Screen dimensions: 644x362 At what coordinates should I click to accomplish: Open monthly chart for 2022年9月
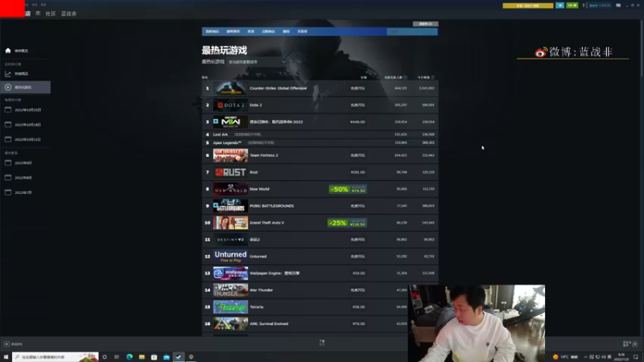click(23, 163)
